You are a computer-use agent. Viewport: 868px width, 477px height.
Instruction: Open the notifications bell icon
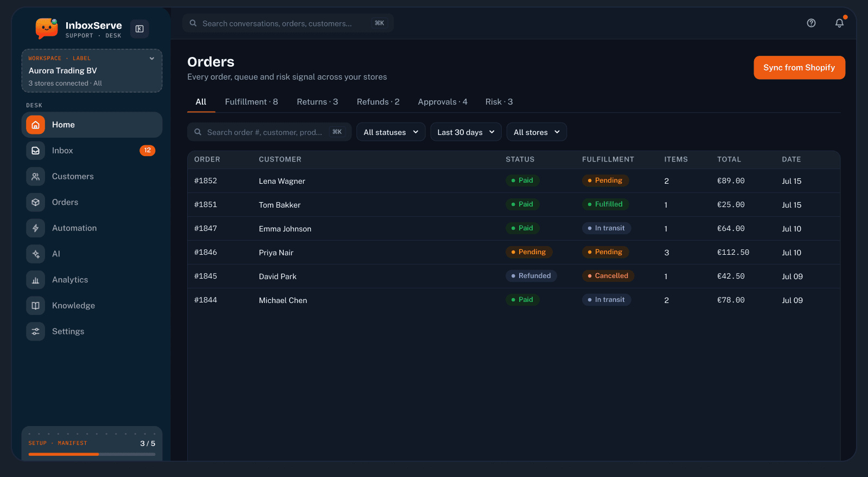pos(839,23)
